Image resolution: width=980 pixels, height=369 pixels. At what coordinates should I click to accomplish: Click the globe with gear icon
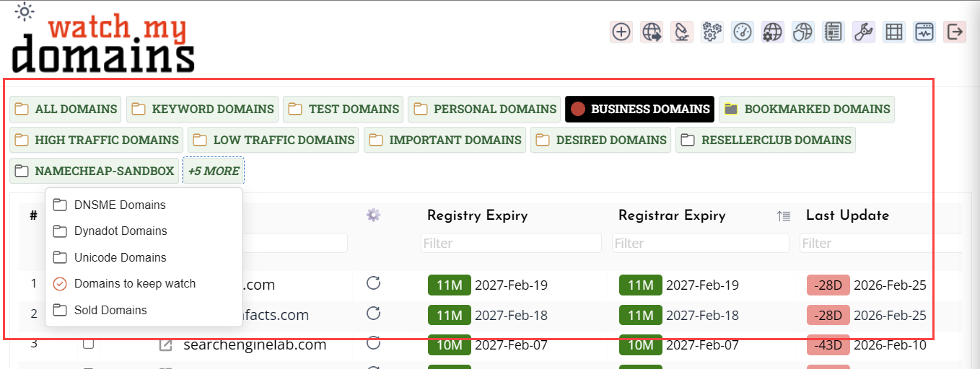tap(773, 32)
